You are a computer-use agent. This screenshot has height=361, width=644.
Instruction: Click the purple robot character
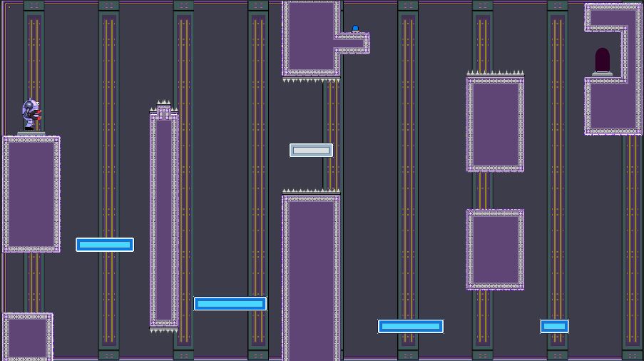31,115
